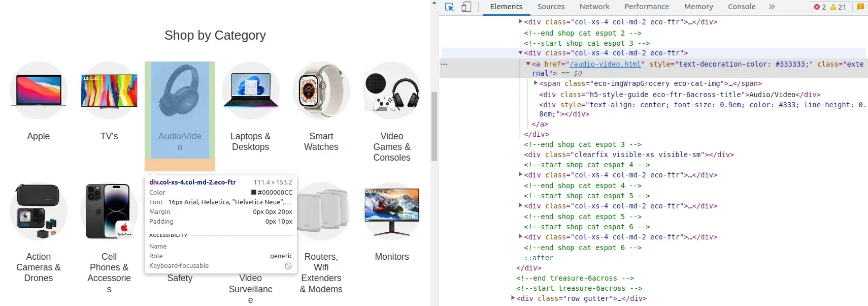This screenshot has width=868, height=306.
Task: Switch to the Memory tab
Action: click(698, 7)
